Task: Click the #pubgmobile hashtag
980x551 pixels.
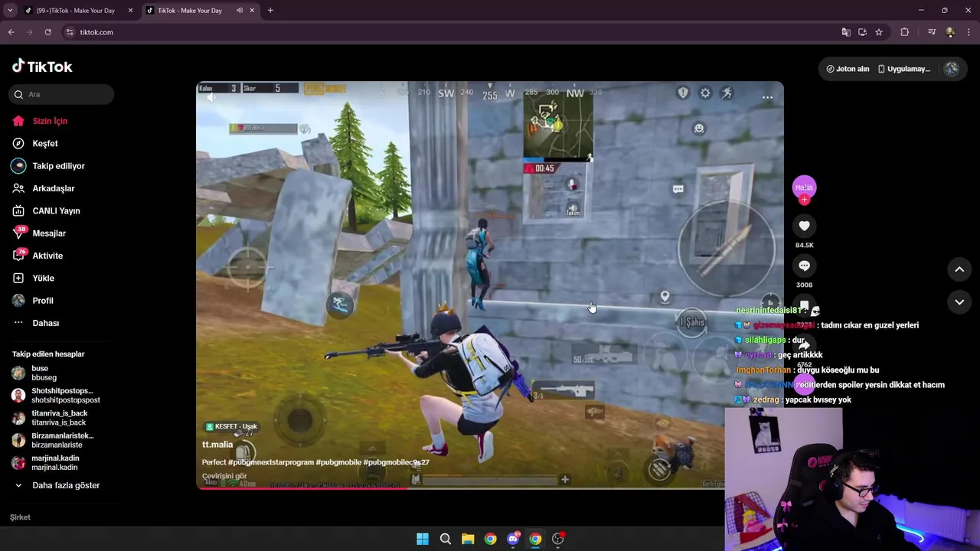Action: 338,462
